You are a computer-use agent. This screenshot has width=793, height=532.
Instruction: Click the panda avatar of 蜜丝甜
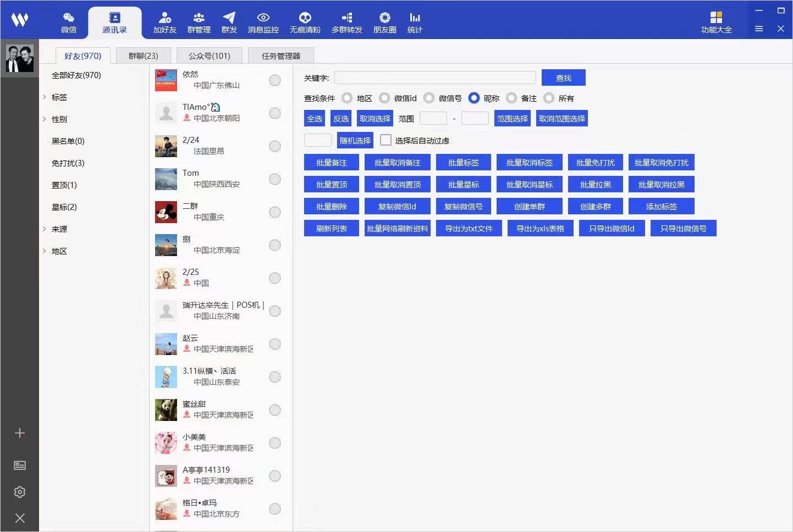click(166, 410)
